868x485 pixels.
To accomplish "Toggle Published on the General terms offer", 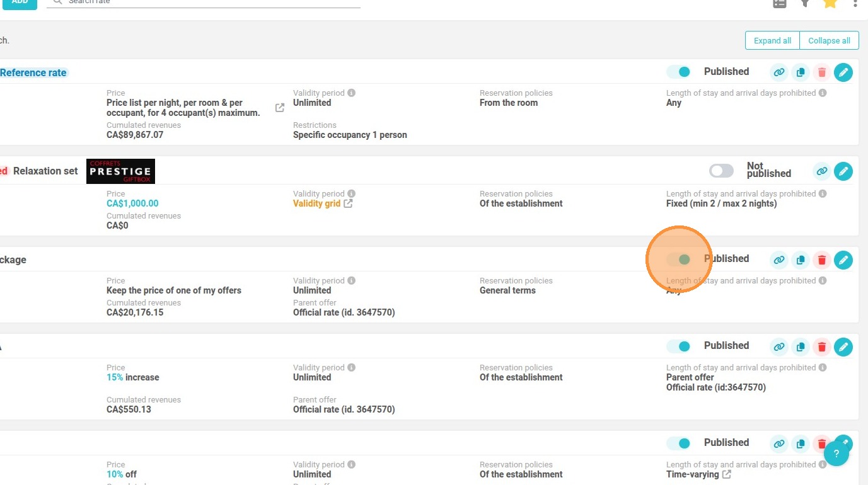I will click(x=679, y=259).
